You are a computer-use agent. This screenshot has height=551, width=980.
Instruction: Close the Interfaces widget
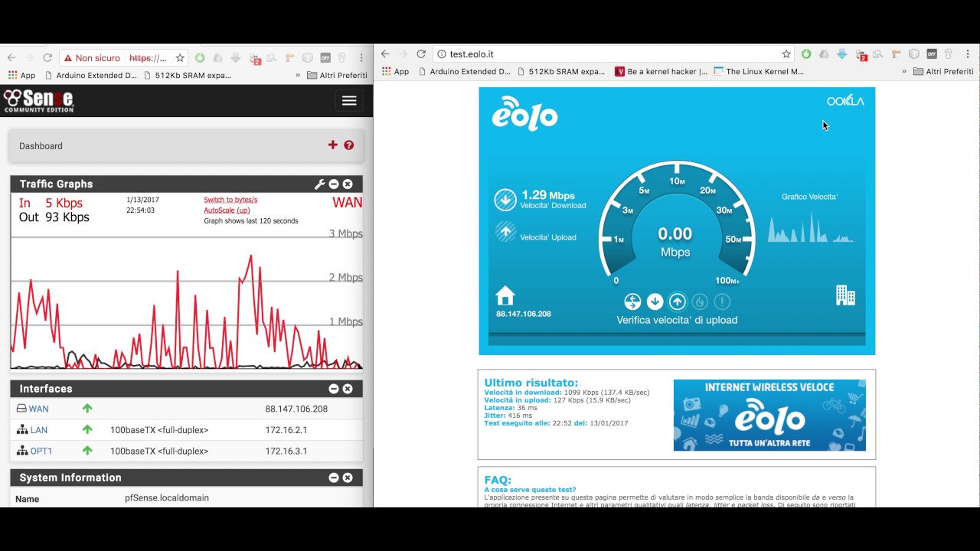[348, 389]
